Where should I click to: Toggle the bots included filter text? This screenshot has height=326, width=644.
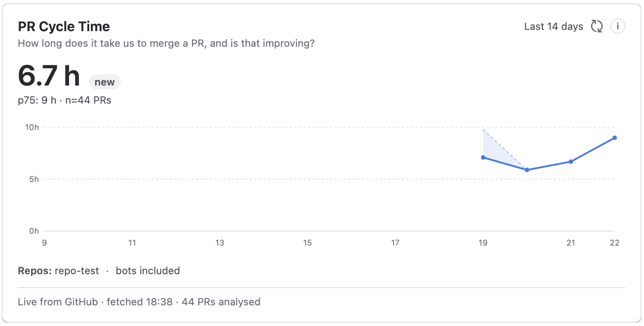[x=148, y=271]
